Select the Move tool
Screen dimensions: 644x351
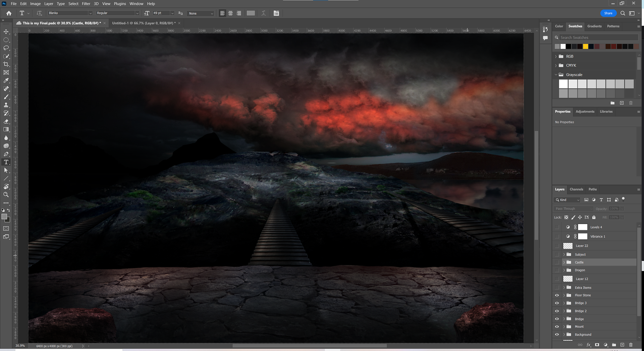click(x=6, y=32)
